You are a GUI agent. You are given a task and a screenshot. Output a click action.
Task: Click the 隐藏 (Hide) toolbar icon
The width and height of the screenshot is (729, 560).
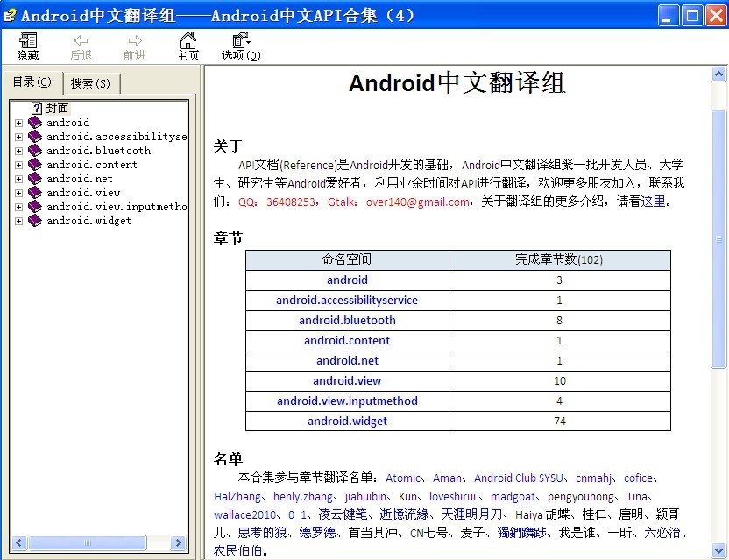[27, 46]
